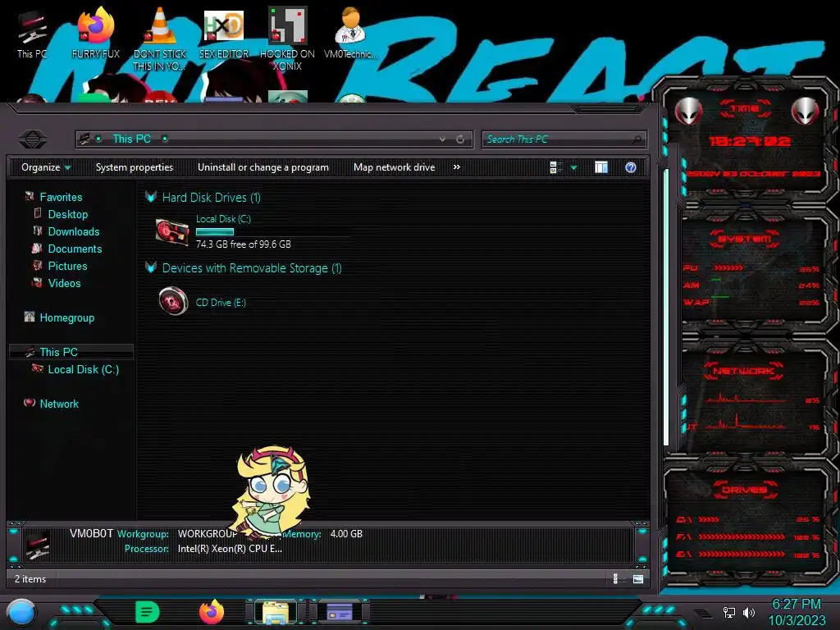Launch FURRY FUX Firefox desktop shortcut
840x630 pixels.
pos(95,33)
